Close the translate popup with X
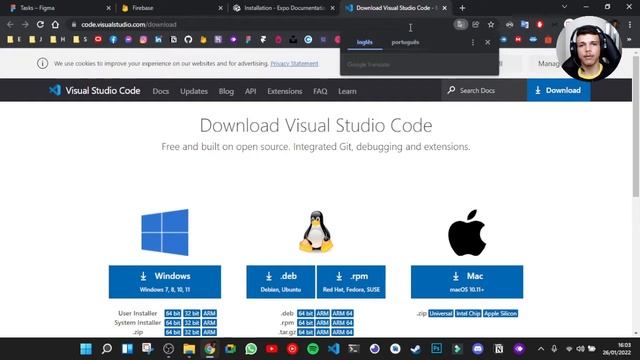640x360 pixels. [x=487, y=42]
